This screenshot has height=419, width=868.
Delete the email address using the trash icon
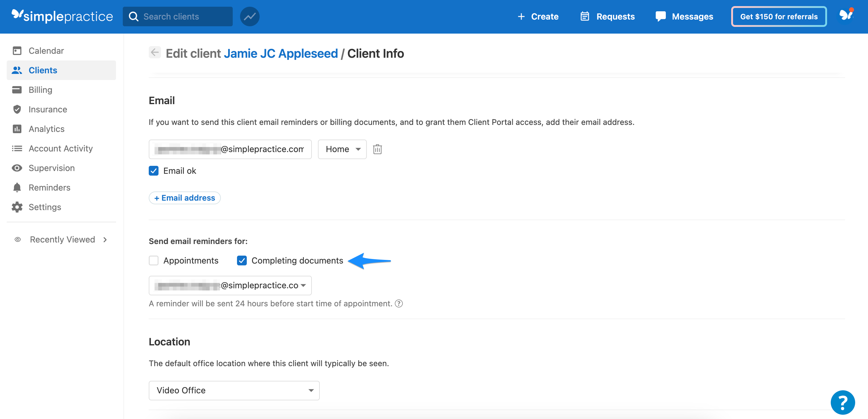click(x=377, y=149)
